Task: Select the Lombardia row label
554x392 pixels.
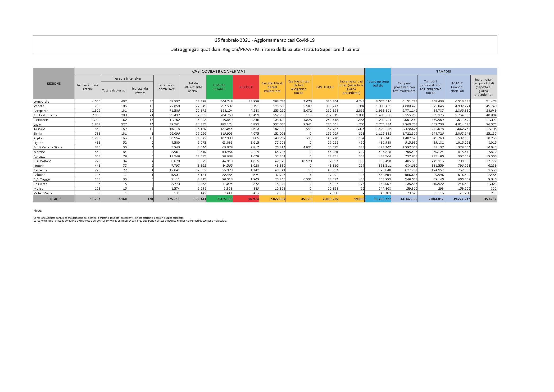Action: click(x=41, y=102)
